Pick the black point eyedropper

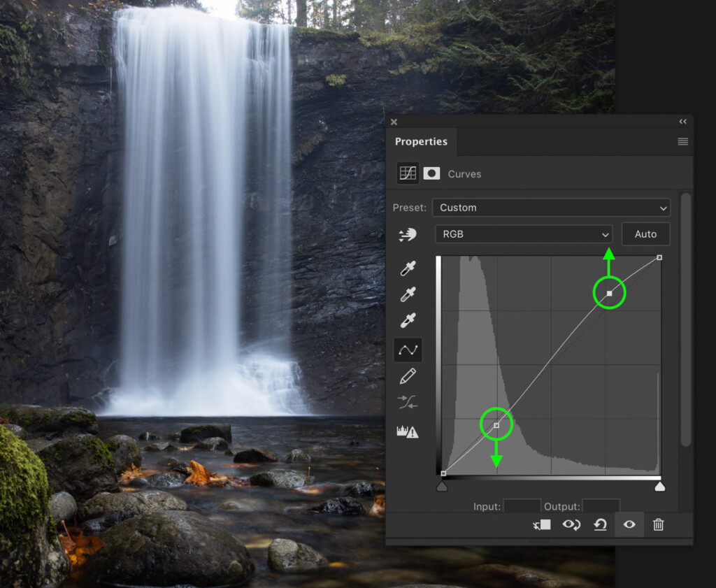(x=408, y=268)
